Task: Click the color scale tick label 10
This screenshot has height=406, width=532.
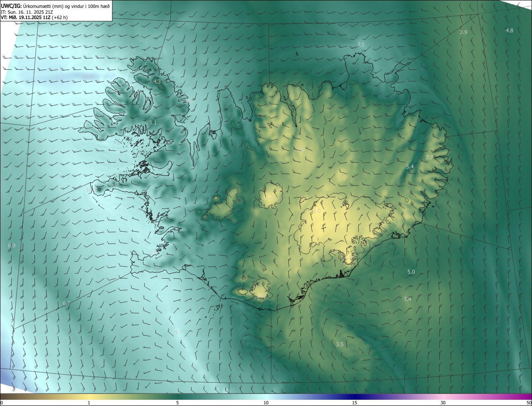Action: point(266,403)
